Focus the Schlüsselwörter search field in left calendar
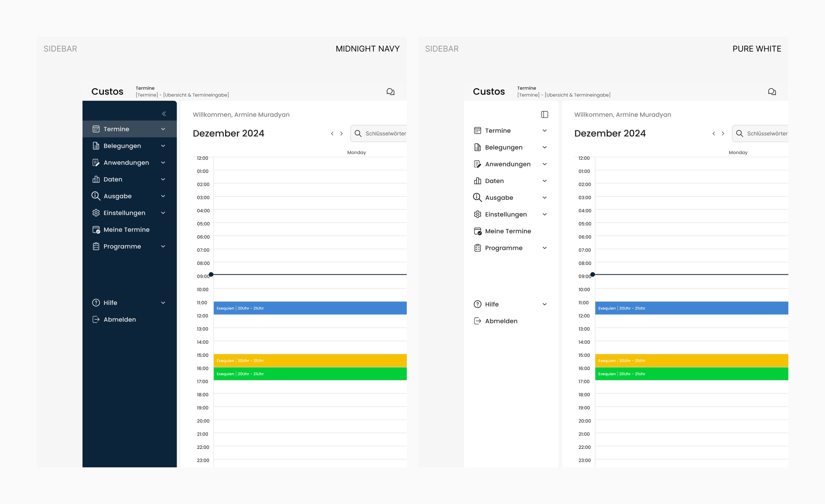The height and width of the screenshot is (504, 825). point(385,133)
